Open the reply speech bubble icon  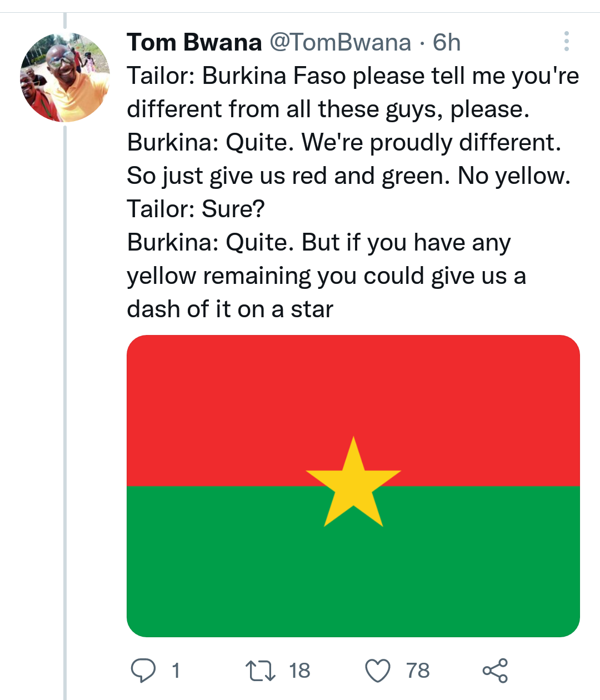point(143,670)
